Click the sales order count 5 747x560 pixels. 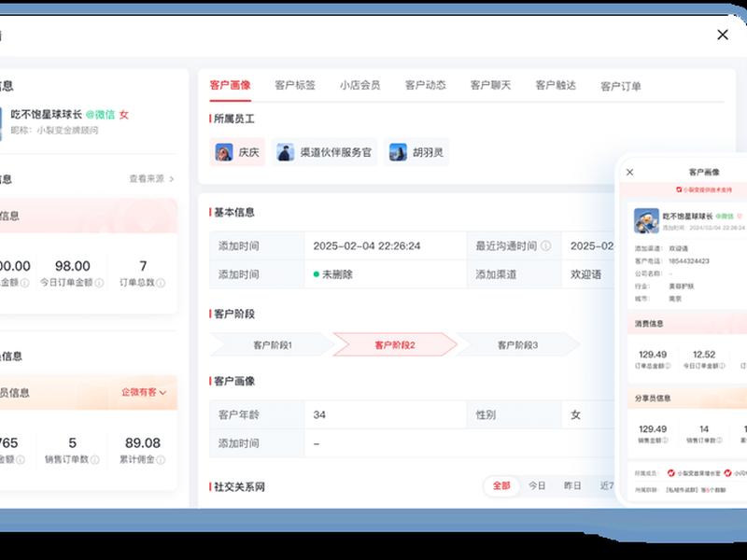(x=73, y=442)
